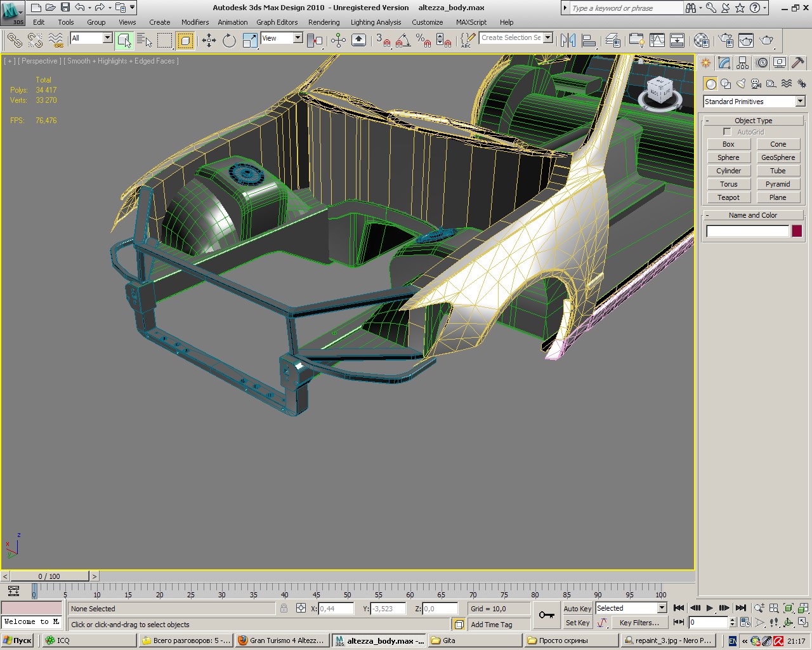Expand the Standard Primitives dropdown
The image size is (812, 650).
pos(800,102)
